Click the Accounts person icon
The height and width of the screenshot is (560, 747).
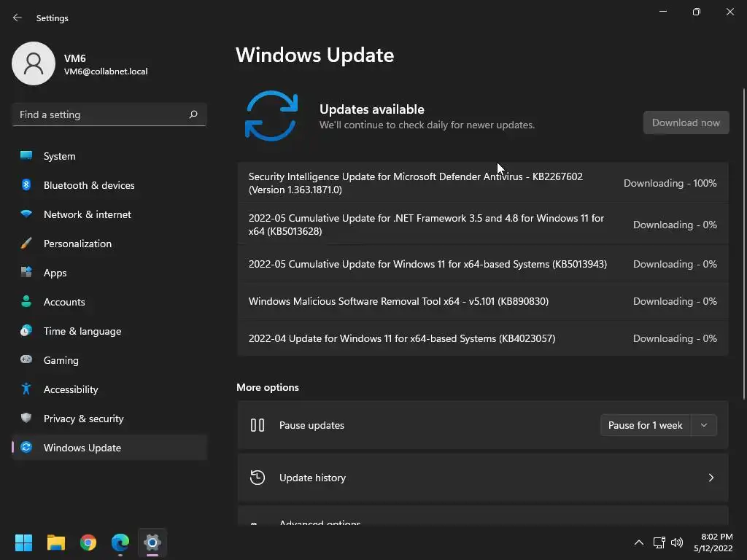pyautogui.click(x=26, y=301)
